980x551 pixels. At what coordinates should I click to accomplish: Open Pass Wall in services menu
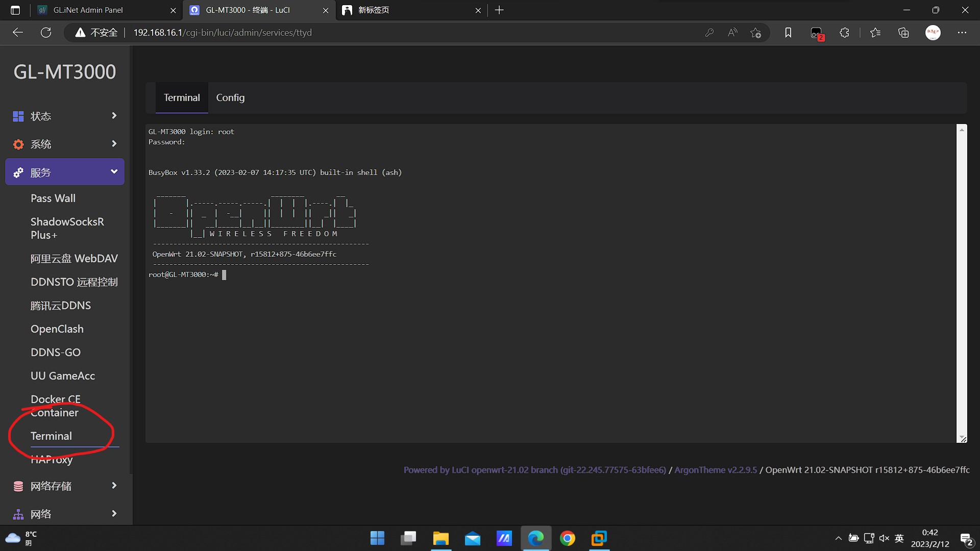pos(53,198)
